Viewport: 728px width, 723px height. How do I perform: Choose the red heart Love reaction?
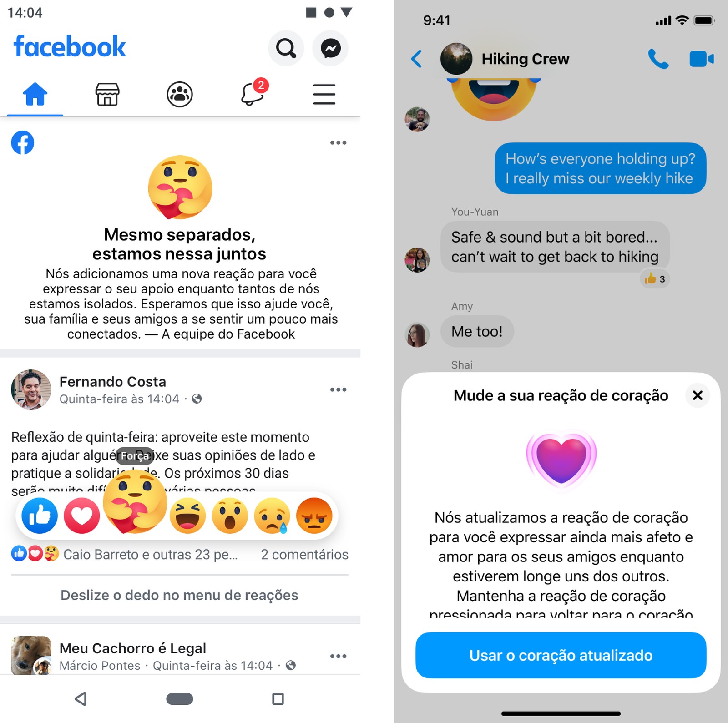[82, 516]
